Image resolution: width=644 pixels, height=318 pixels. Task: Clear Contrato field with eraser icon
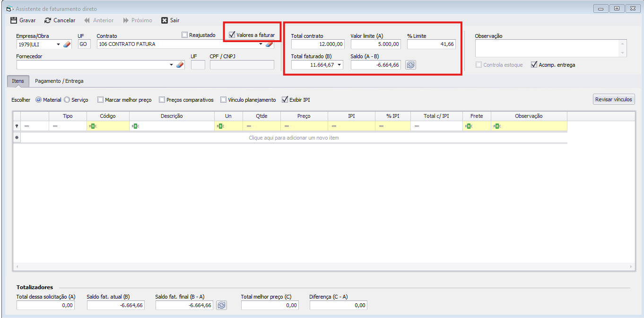pos(269,44)
